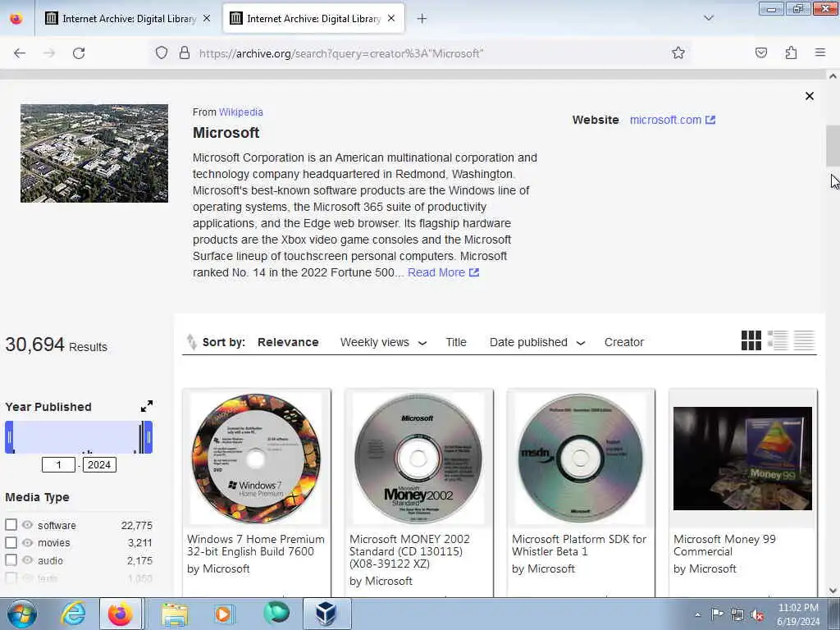Grab the right year range slider handle
The width and height of the screenshot is (840, 630).
pos(148,437)
